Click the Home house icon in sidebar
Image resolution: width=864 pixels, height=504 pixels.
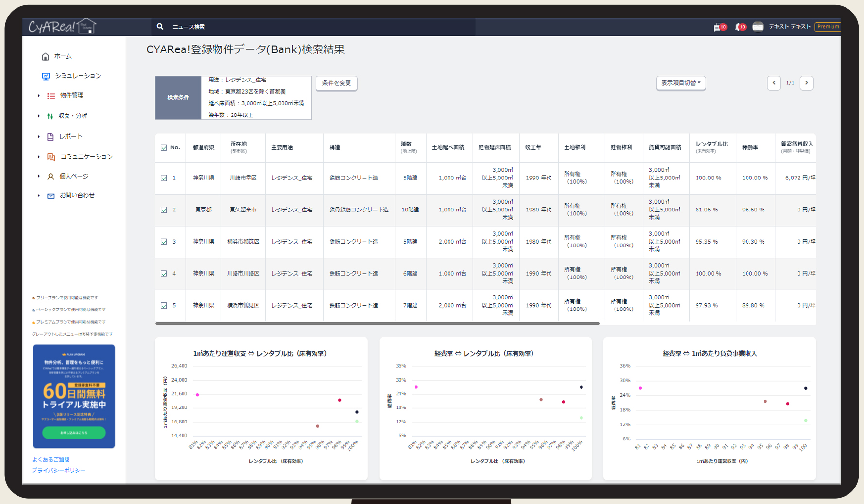tap(45, 57)
